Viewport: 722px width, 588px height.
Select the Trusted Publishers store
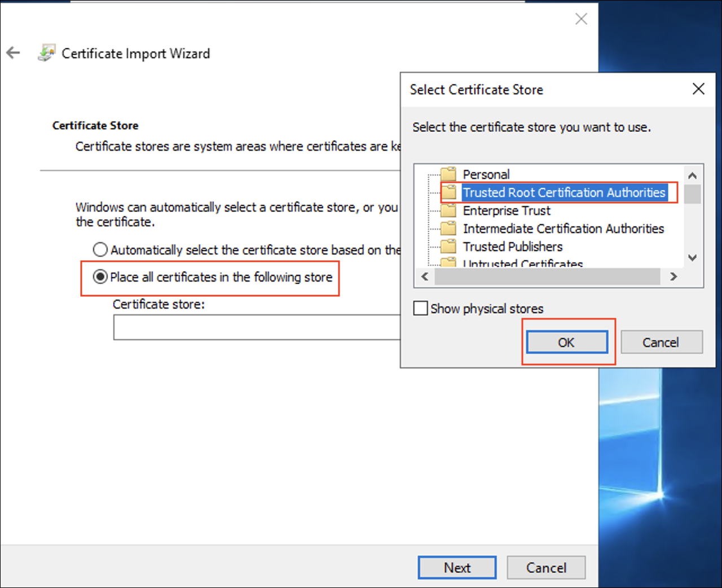tap(513, 247)
